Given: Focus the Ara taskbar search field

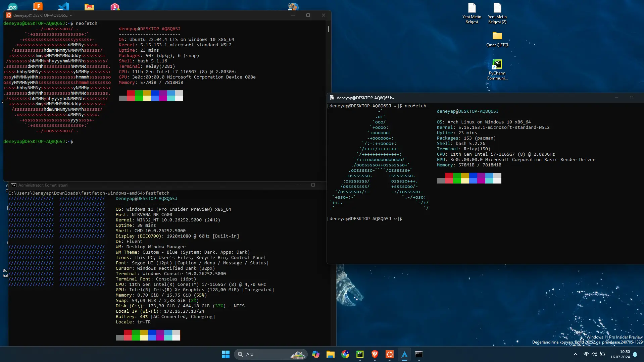Looking at the screenshot, I should click(270, 354).
